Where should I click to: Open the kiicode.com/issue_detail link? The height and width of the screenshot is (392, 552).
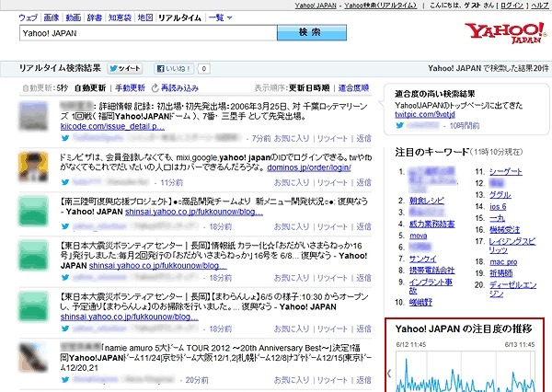click(x=112, y=126)
